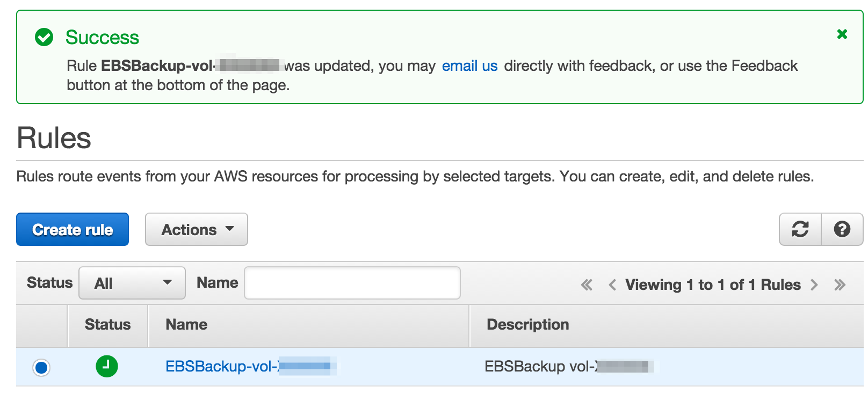Click the Description column header

pyautogui.click(x=527, y=324)
